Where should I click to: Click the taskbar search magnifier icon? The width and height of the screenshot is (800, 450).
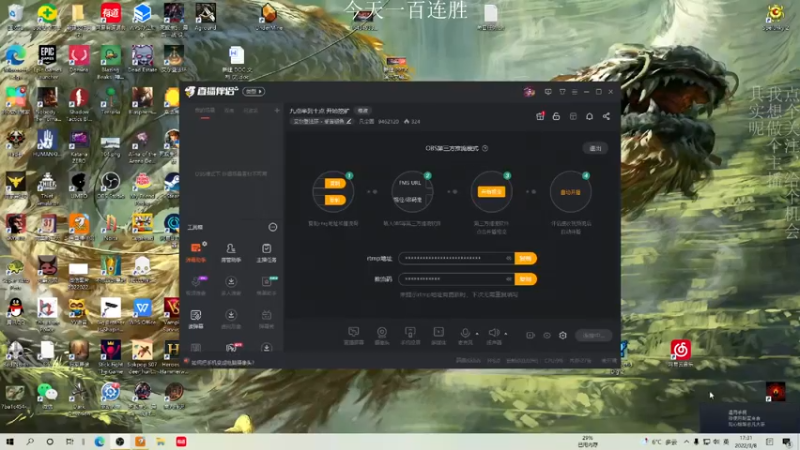coord(30,441)
